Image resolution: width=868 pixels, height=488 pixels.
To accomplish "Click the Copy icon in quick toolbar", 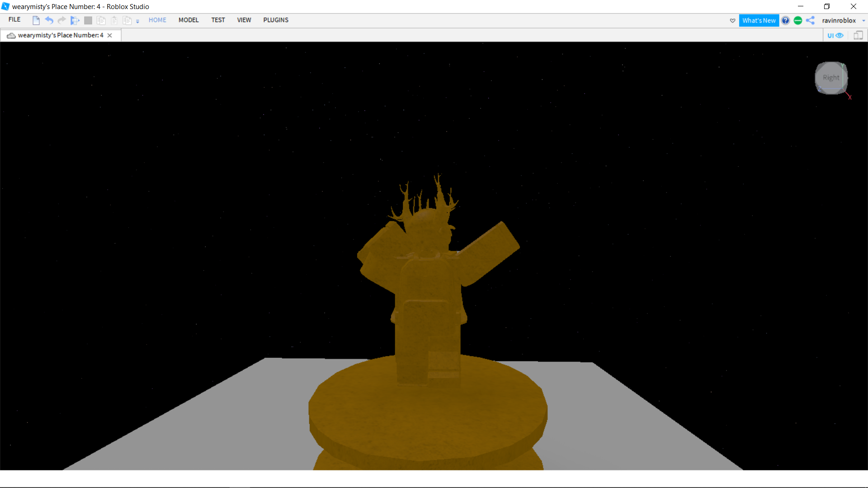I will coord(101,20).
